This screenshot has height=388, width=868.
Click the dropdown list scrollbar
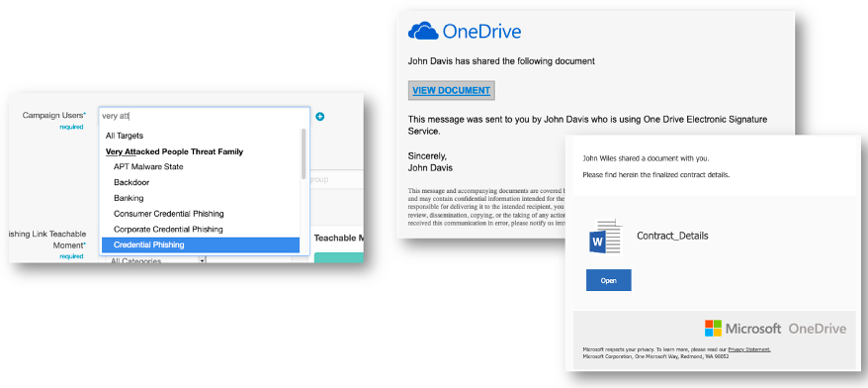click(304, 153)
